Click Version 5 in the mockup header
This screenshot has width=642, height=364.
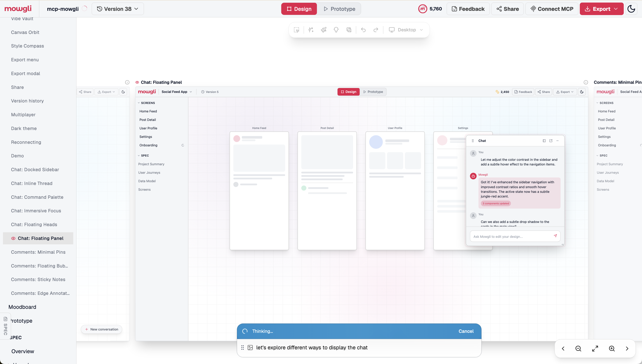pos(210,92)
